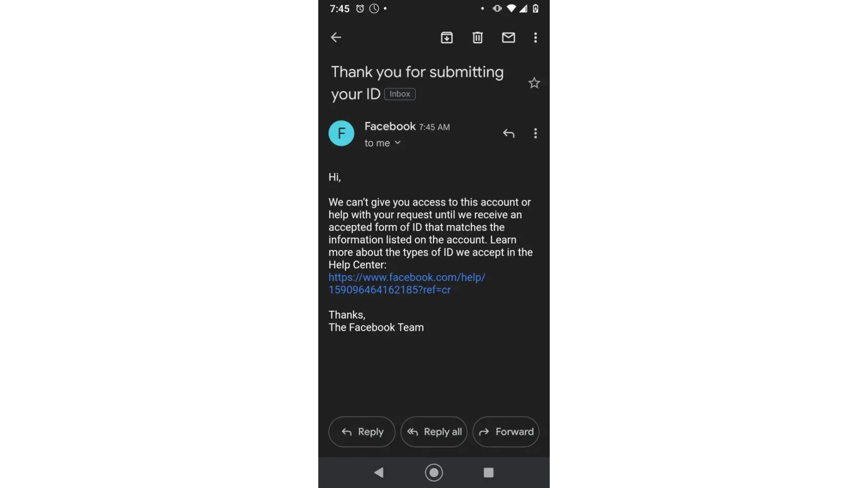
Task: Tap alarm icon in status bar
Action: pos(360,8)
